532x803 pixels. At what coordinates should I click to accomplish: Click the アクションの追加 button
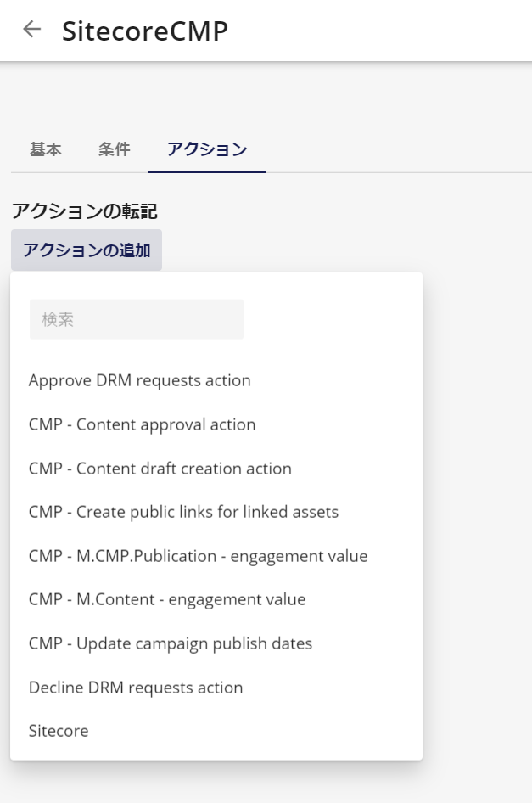pos(87,250)
